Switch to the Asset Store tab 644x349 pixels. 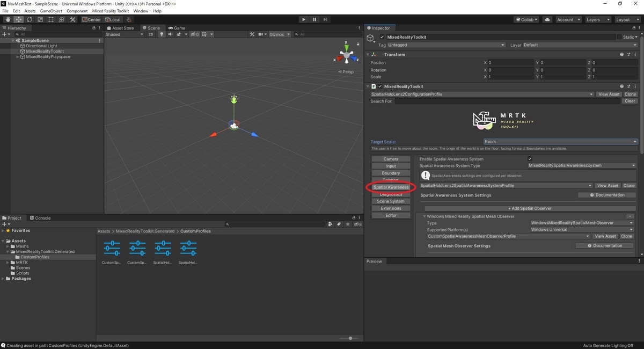pyautogui.click(x=120, y=28)
